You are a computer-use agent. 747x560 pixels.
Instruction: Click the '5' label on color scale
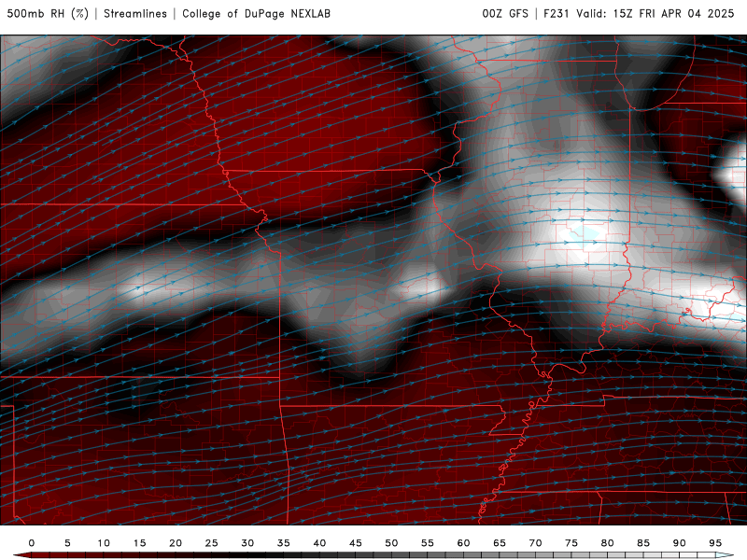click(67, 543)
